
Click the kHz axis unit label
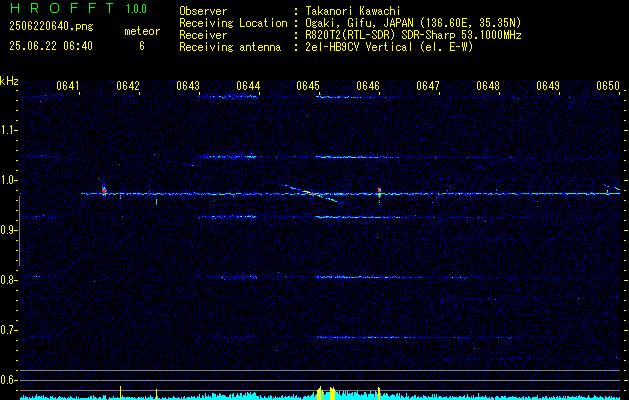tap(9, 81)
